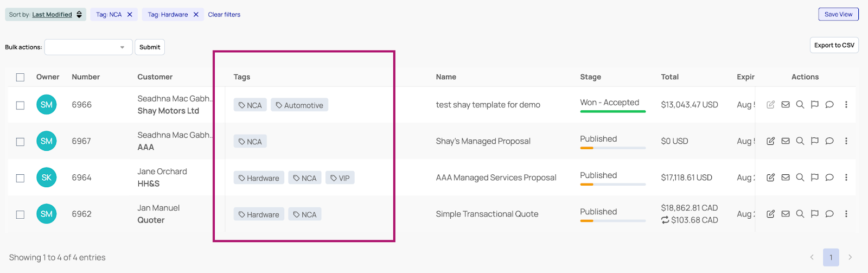
Task: Sort by the Stage column header
Action: tap(590, 77)
